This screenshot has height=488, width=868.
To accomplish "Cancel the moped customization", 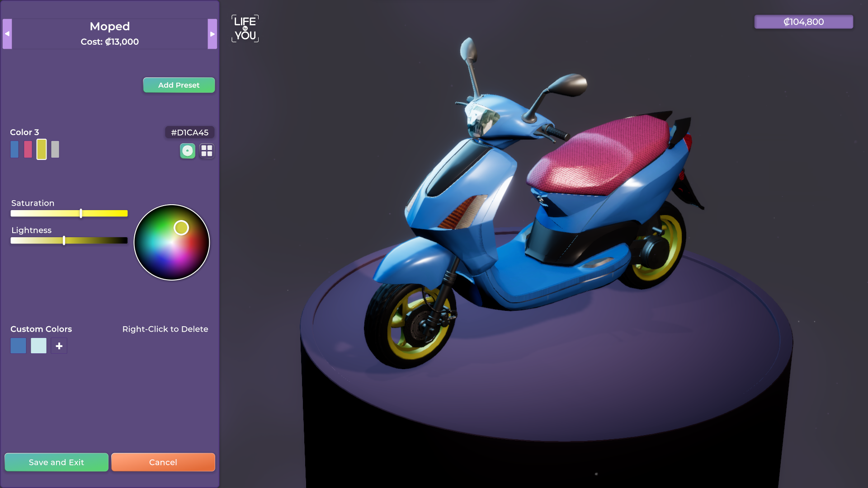I will (163, 462).
